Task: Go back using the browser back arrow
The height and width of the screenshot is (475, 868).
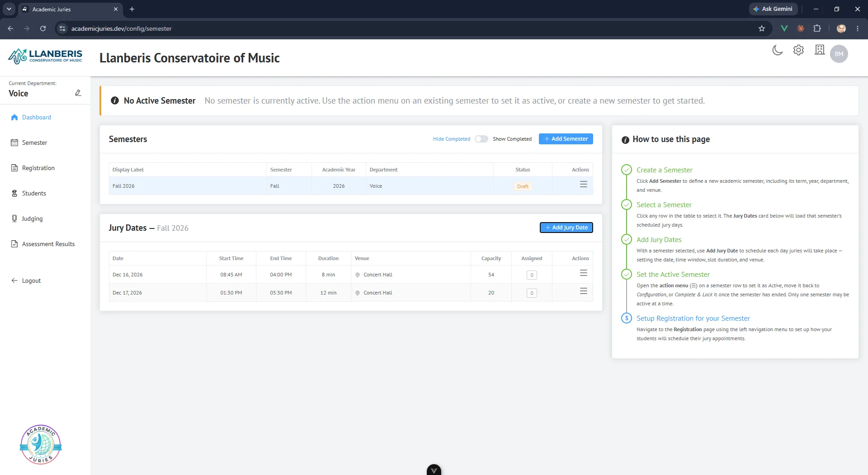Action: tap(10, 28)
